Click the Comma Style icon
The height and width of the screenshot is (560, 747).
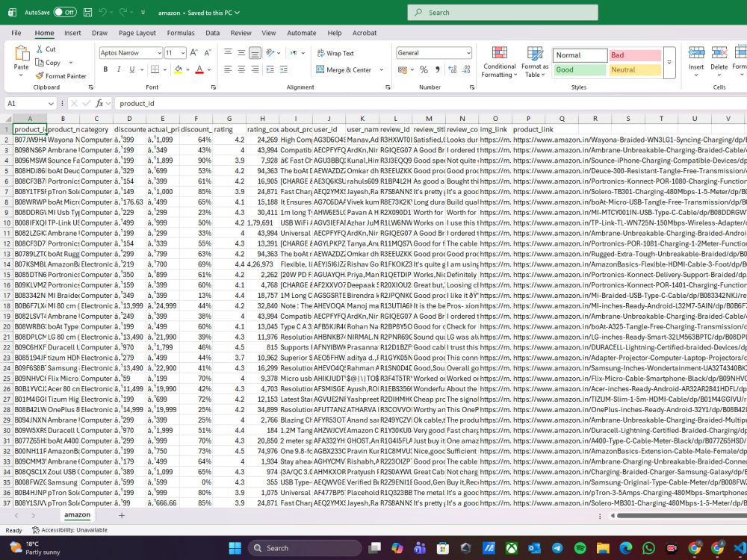coord(437,70)
